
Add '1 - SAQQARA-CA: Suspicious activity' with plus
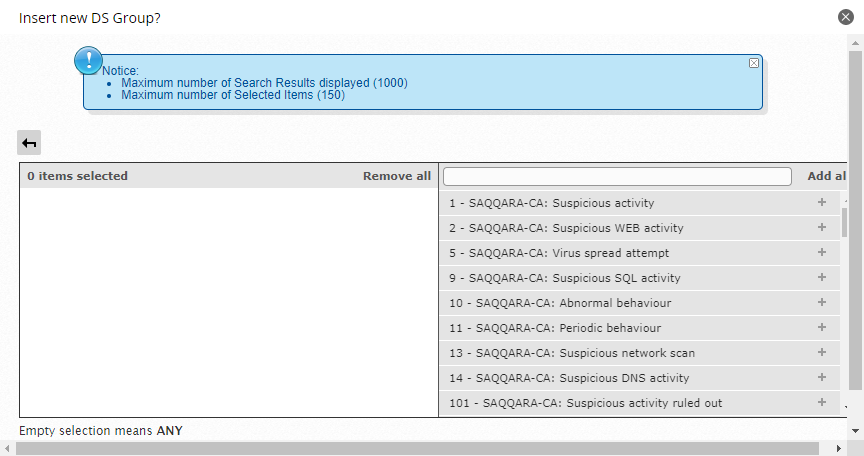click(822, 202)
